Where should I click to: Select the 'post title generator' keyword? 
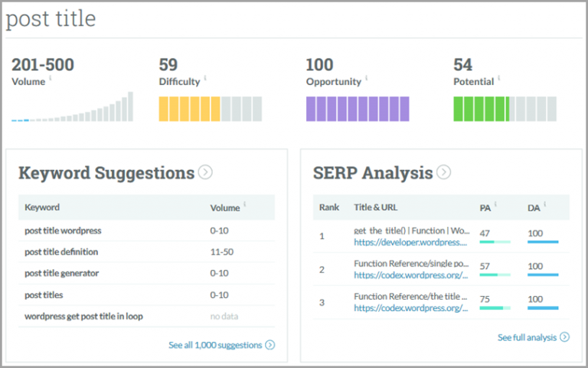(x=61, y=273)
